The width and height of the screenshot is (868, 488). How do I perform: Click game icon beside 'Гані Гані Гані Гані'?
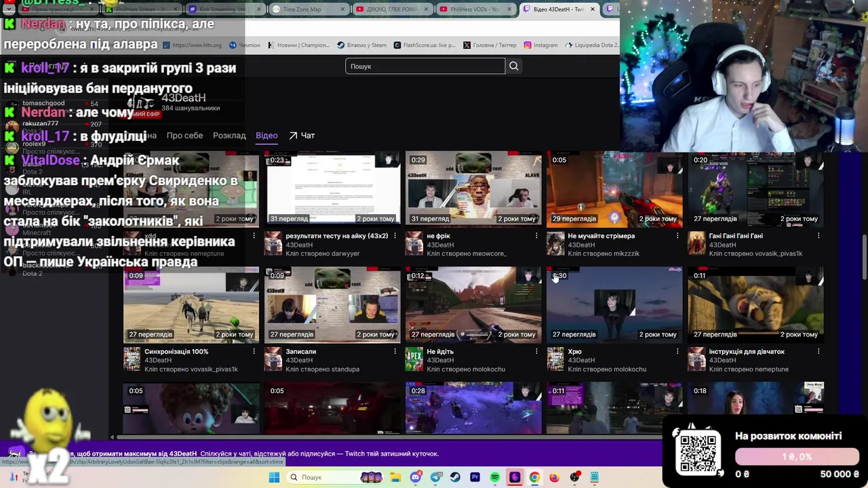[x=696, y=243]
